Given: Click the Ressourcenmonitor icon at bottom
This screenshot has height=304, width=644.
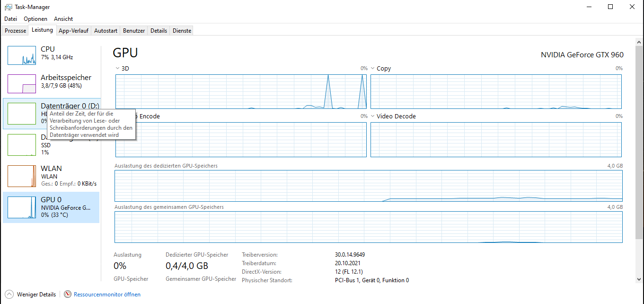Looking at the screenshot, I should pyautogui.click(x=68, y=295).
